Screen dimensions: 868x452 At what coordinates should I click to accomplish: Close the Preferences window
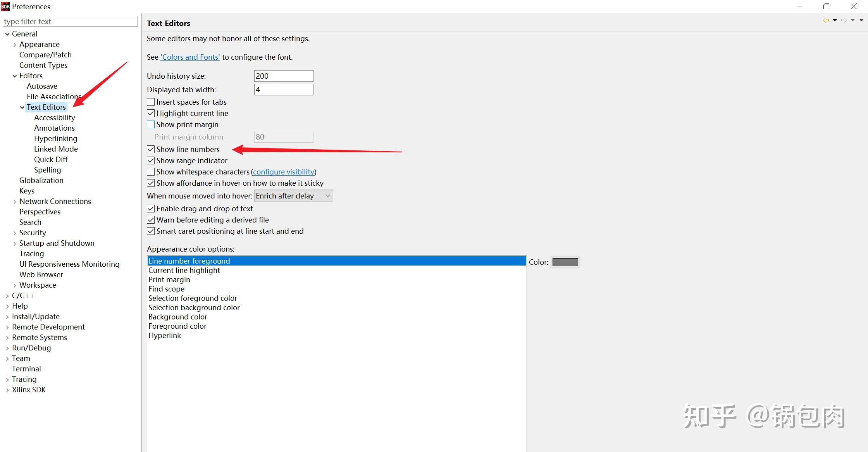854,7
